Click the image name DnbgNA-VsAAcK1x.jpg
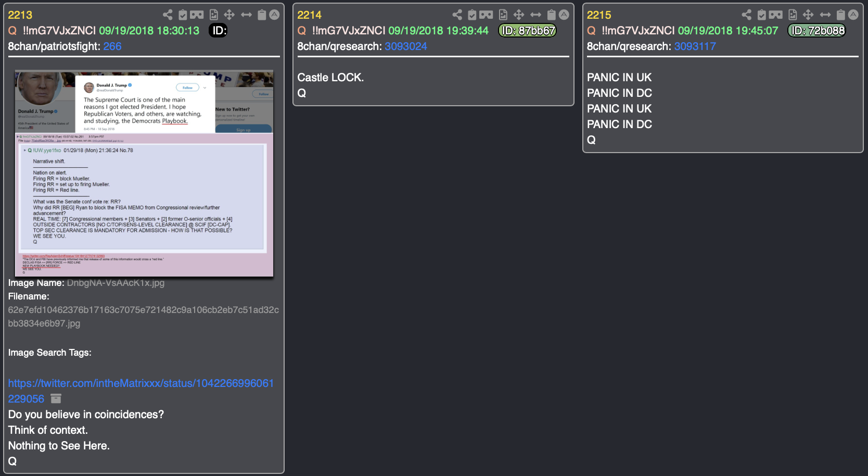This screenshot has width=868, height=476. coord(116,283)
